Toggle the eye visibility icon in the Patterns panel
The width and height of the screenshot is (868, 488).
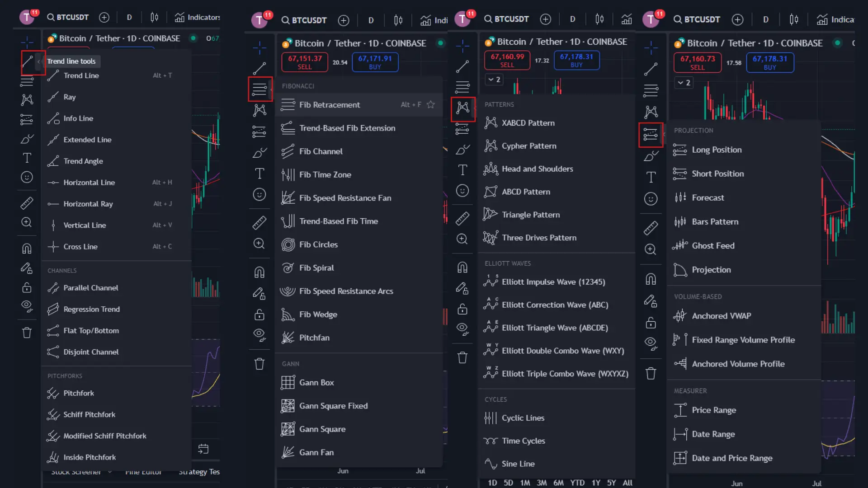[462, 328]
